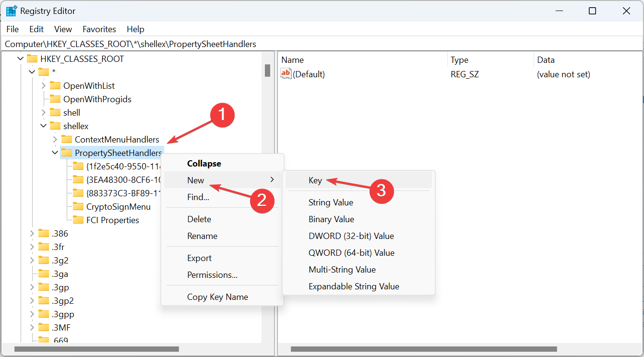
Task: Click the {3EA48300-8CF6 subkey folder icon
Action: click(78, 179)
